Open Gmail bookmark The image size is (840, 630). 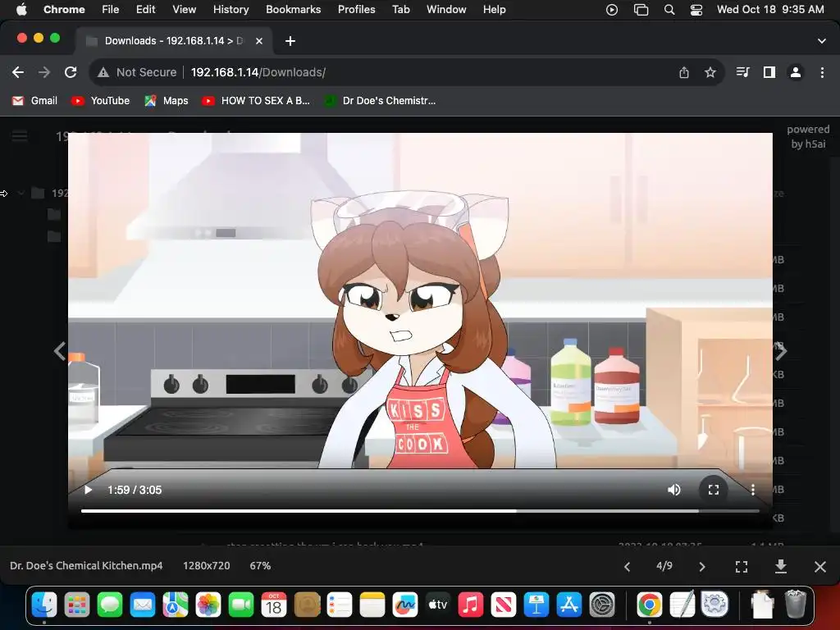34,101
